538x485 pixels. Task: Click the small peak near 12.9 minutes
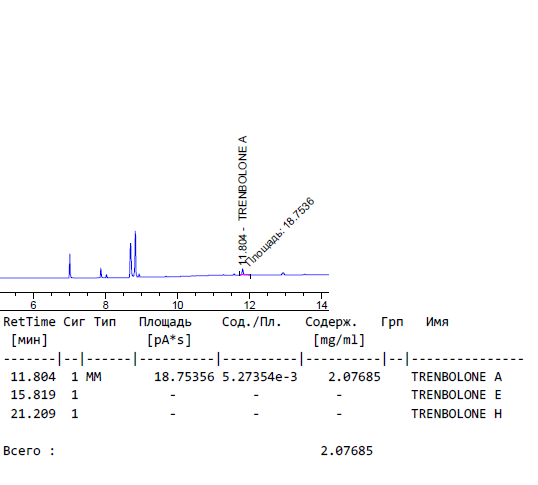pyautogui.click(x=283, y=274)
